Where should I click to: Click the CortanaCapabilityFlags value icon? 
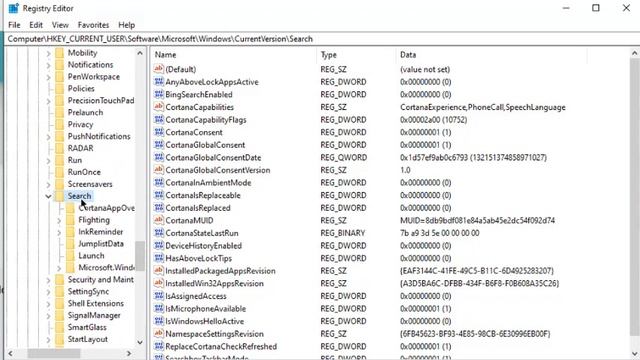pyautogui.click(x=159, y=120)
